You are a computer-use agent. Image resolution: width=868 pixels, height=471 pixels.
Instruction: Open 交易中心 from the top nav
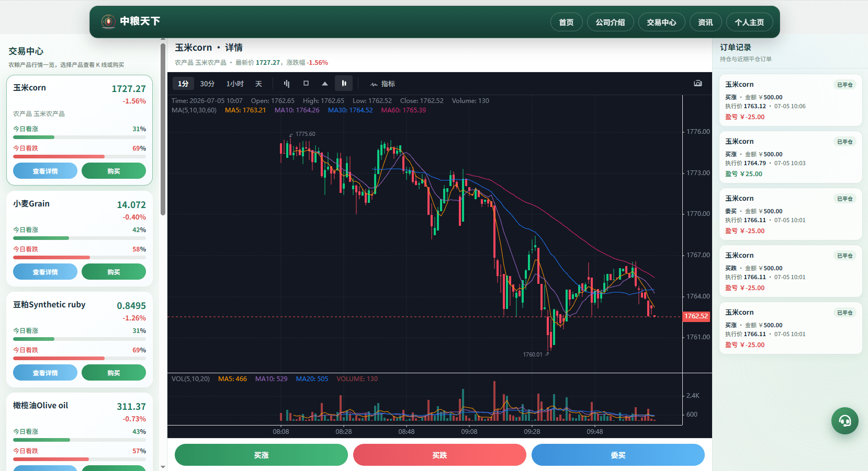pos(661,22)
